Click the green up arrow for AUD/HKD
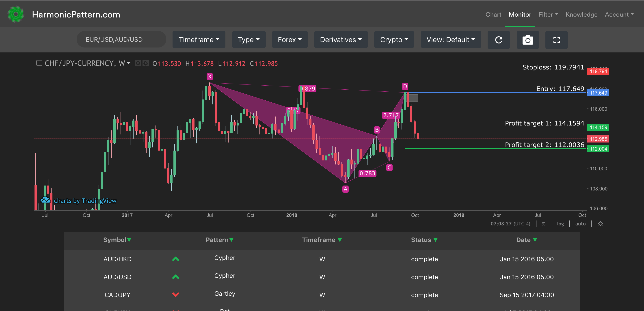This screenshot has height=311, width=644. (176, 259)
